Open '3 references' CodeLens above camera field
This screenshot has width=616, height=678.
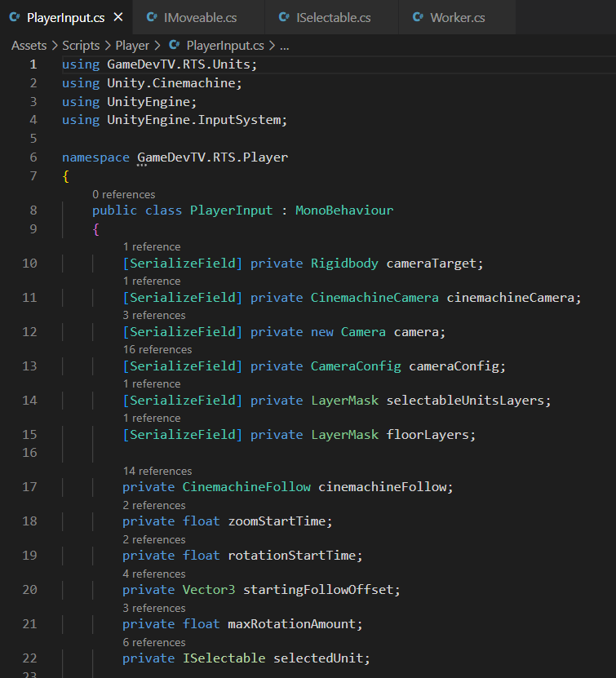pyautogui.click(x=154, y=315)
